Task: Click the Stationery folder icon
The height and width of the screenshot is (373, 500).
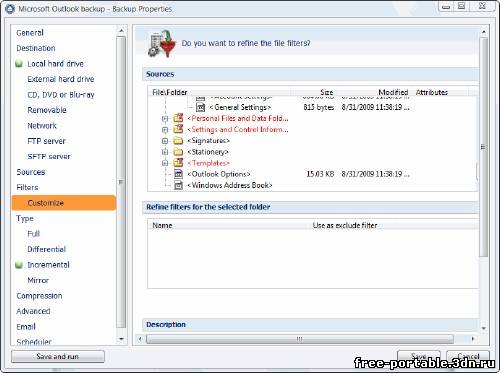Action: 178,152
